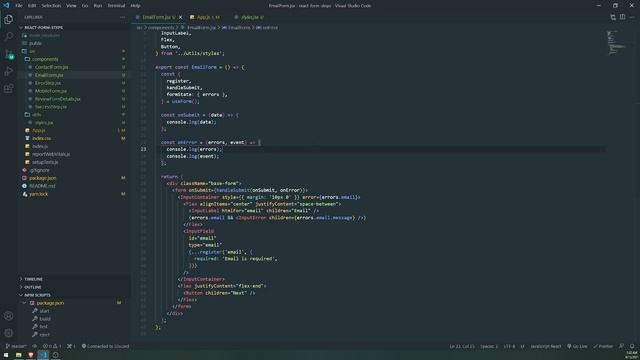
Task: Click the LF end-of-line indicator
Action: click(x=522, y=346)
